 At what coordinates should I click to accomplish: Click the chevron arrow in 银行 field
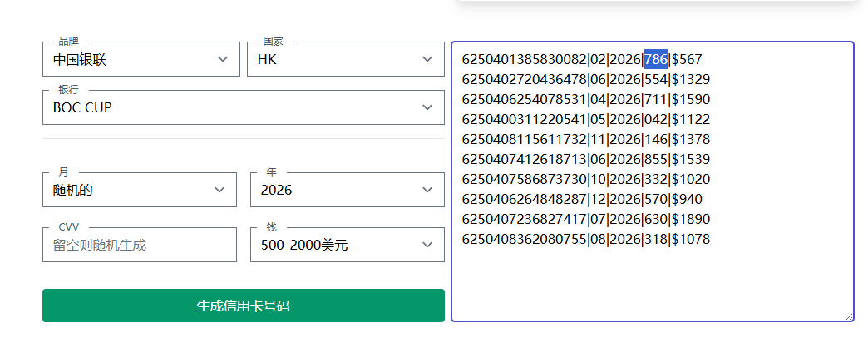point(427,107)
